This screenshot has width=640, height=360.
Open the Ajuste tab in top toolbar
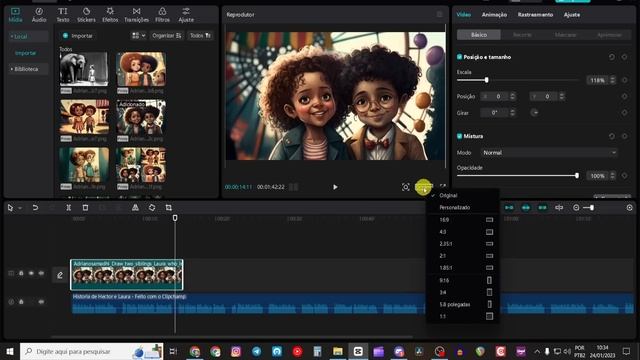pos(186,15)
